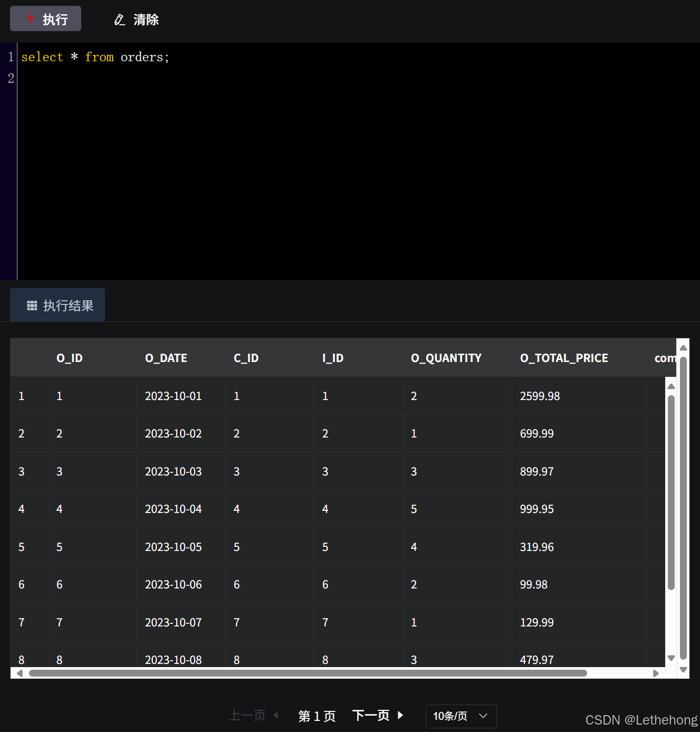This screenshot has height=732, width=700.
Task: Click the grid icon in 执行结果 tab
Action: point(32,306)
